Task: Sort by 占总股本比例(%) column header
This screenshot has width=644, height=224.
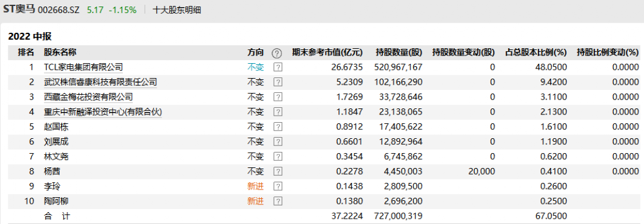Action: coord(535,52)
